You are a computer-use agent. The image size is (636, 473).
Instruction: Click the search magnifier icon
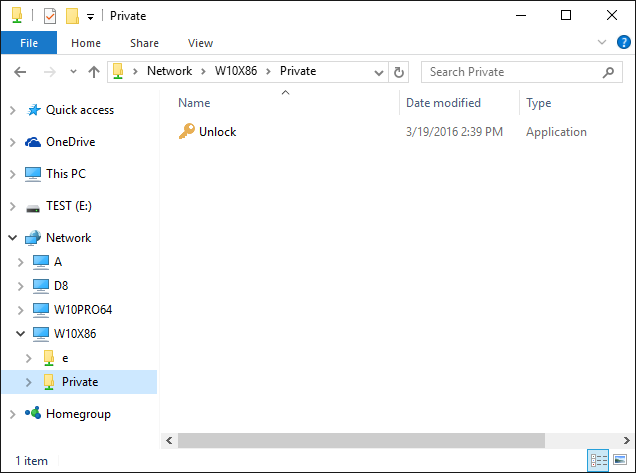coord(608,72)
